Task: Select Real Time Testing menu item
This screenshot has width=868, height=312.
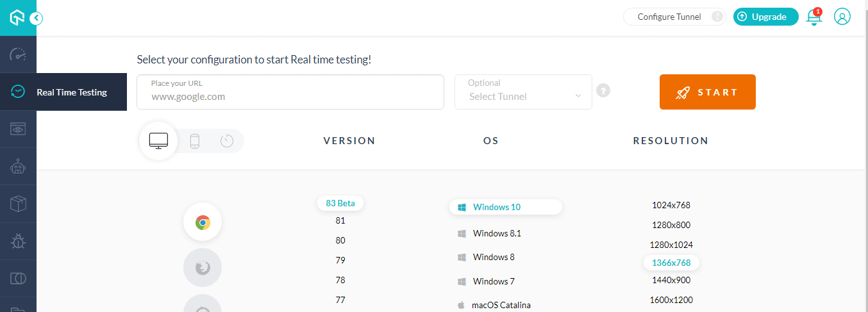Action: [71, 92]
